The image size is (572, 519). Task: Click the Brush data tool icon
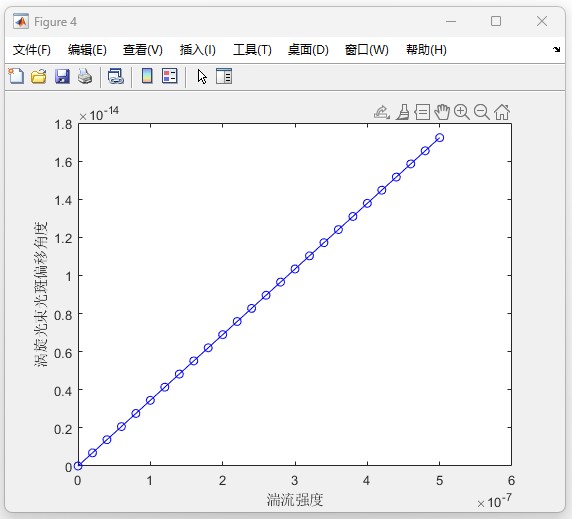pos(403,112)
